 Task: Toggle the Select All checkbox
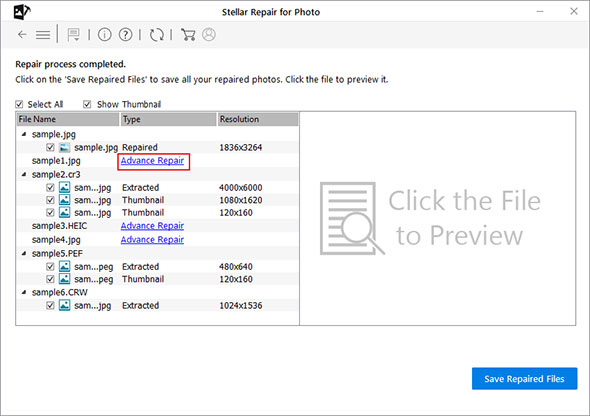click(x=19, y=104)
